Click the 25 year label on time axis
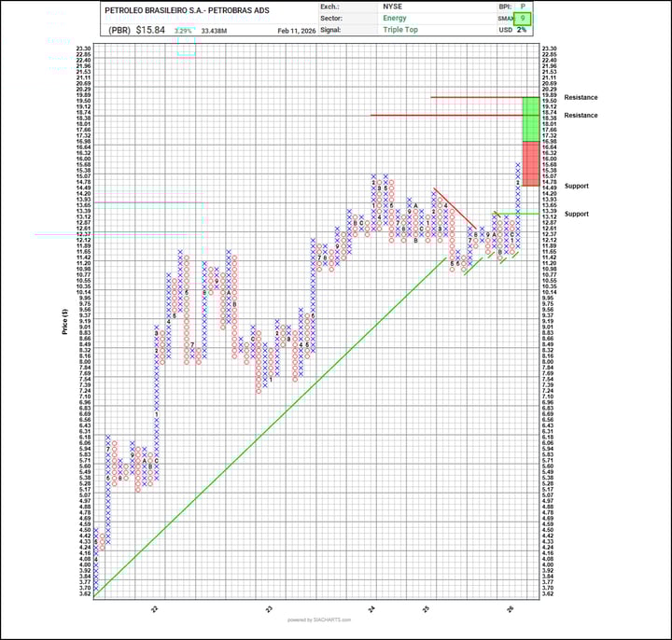 tap(426, 608)
